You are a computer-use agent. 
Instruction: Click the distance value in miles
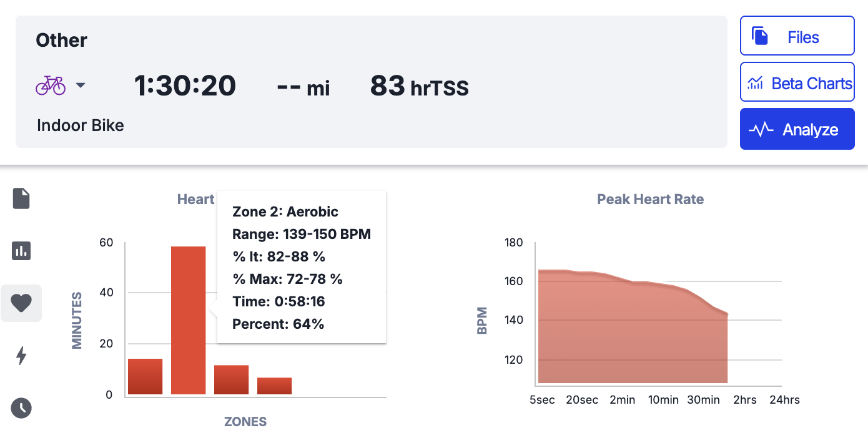click(303, 88)
